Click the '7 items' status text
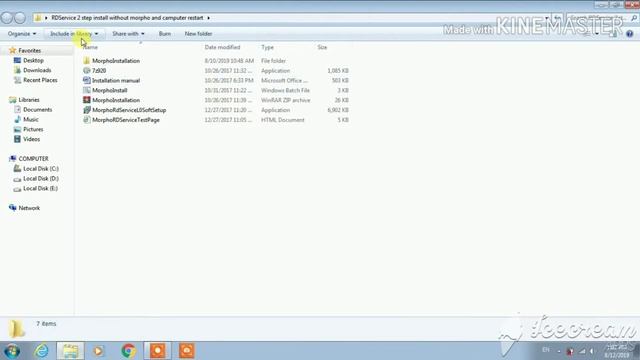640x360 pixels. pyautogui.click(x=46, y=324)
